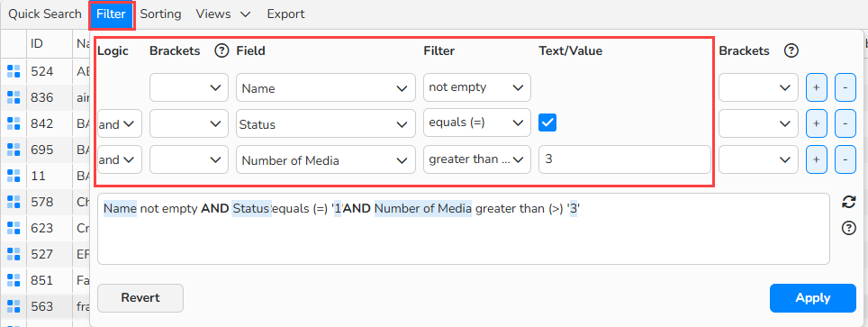The height and width of the screenshot is (327, 868).
Task: Click the grid icon for row ID 524
Action: click(14, 71)
